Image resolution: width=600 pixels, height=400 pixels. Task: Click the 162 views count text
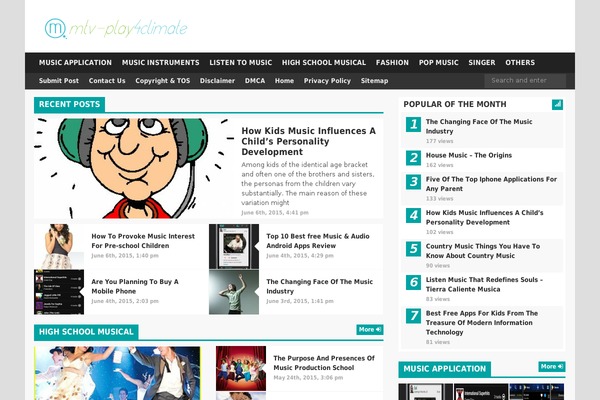coord(439,165)
